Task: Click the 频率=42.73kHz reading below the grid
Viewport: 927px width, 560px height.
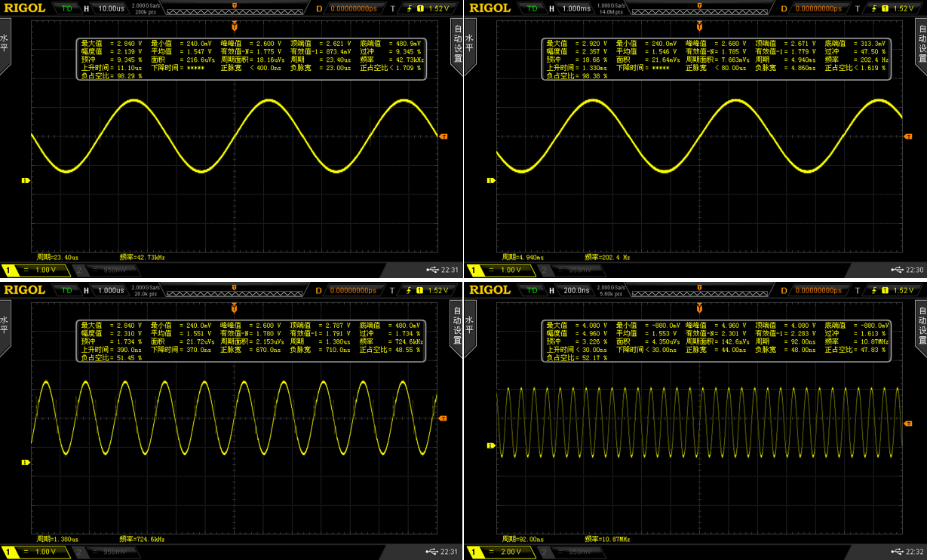Action: pos(143,256)
